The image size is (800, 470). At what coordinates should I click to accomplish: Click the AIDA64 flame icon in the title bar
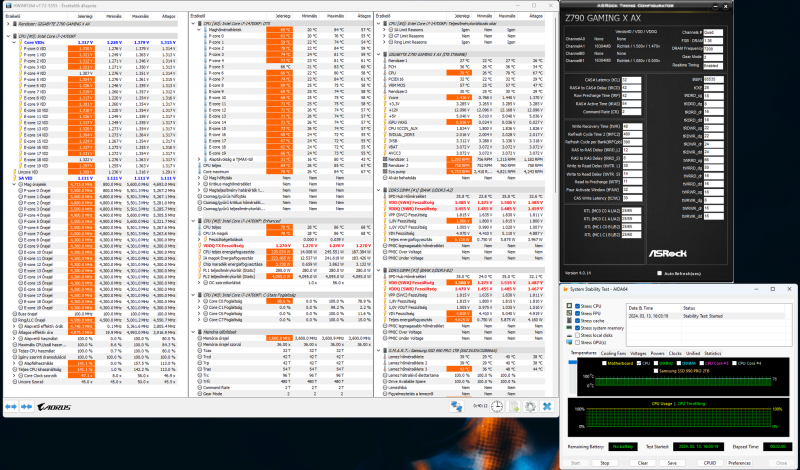[x=565, y=289]
